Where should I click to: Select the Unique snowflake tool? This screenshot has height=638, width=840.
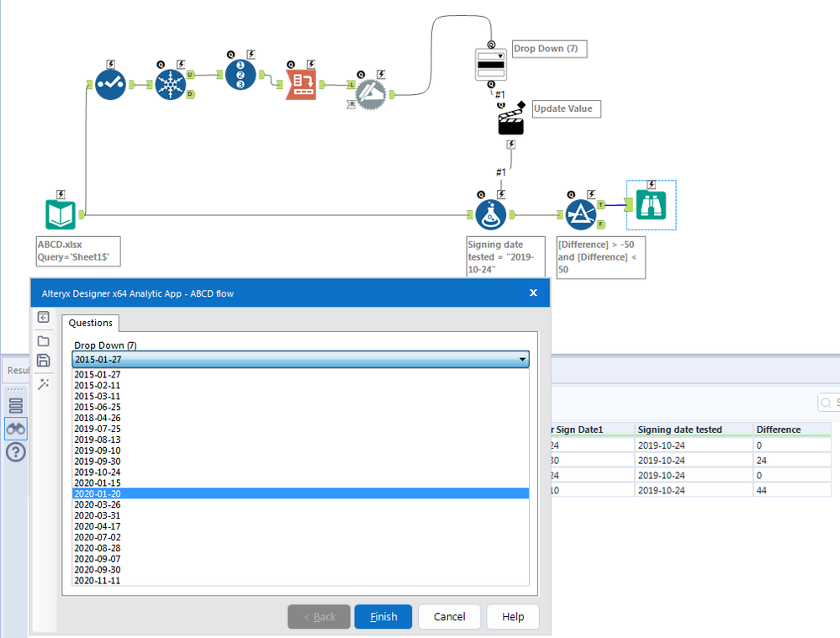click(171, 84)
